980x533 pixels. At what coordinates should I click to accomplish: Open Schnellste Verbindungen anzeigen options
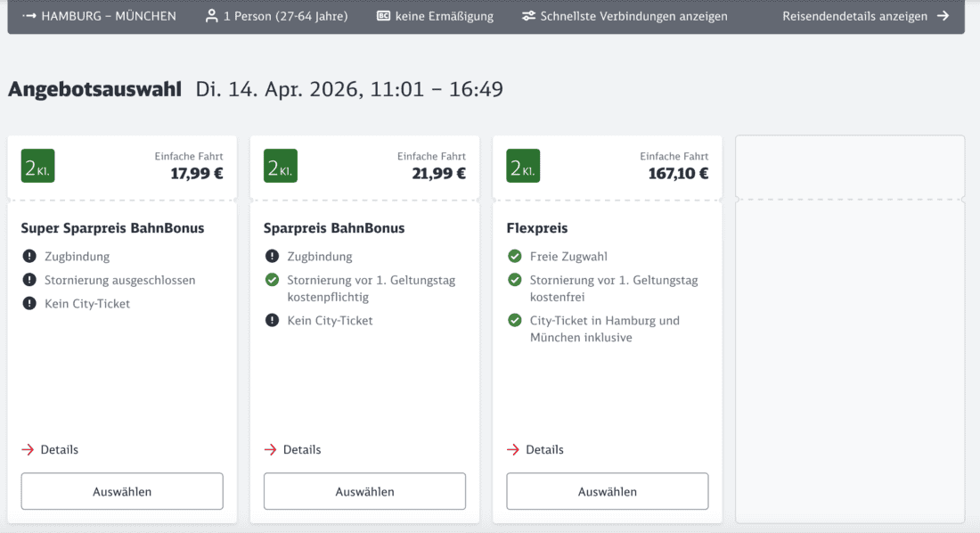[x=625, y=16]
